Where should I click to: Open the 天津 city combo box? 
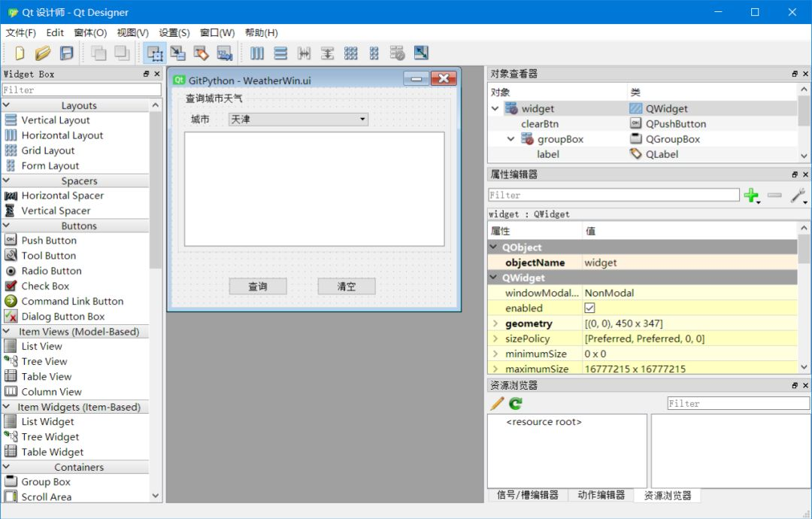point(298,119)
